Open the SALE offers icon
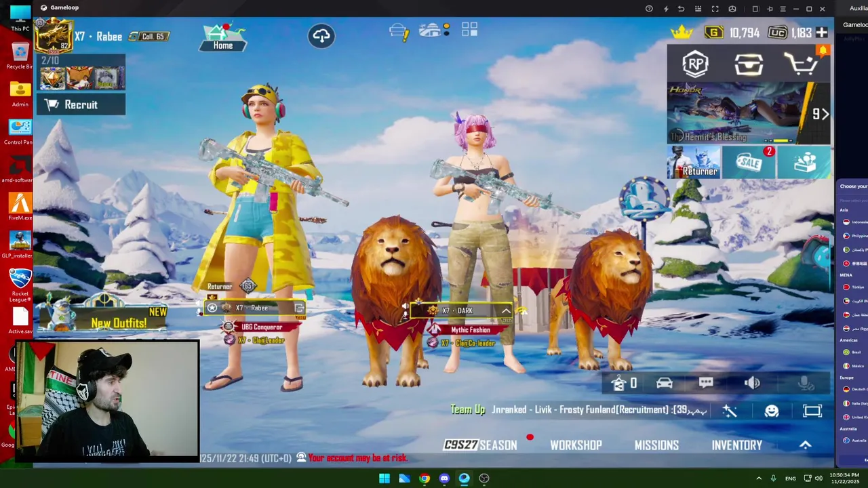This screenshot has height=488, width=868. pyautogui.click(x=749, y=163)
